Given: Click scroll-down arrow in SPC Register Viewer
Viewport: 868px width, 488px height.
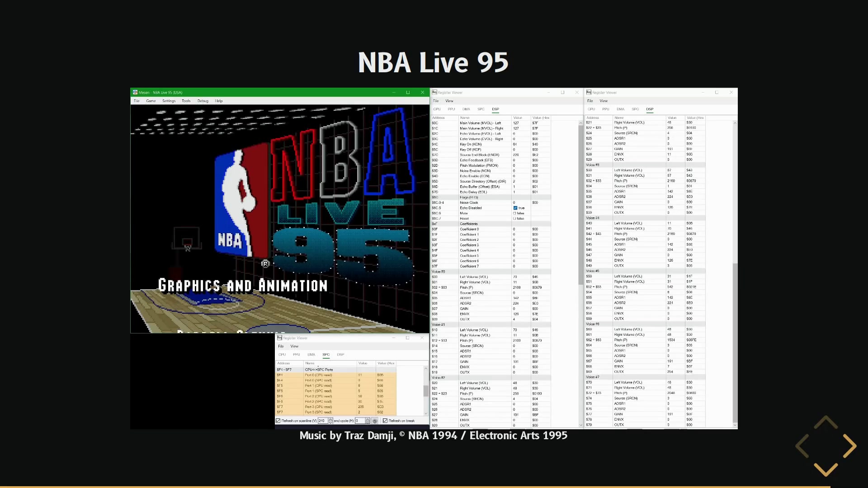Looking at the screenshot, I should 425,413.
